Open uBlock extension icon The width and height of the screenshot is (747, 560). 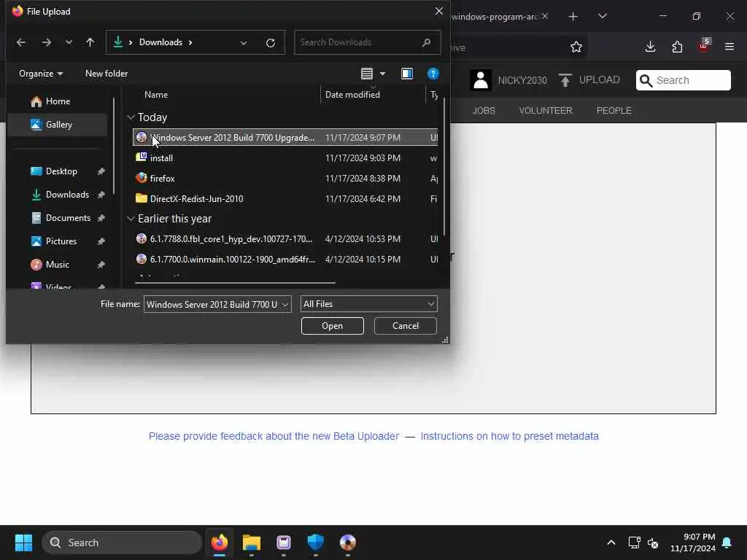704,46
